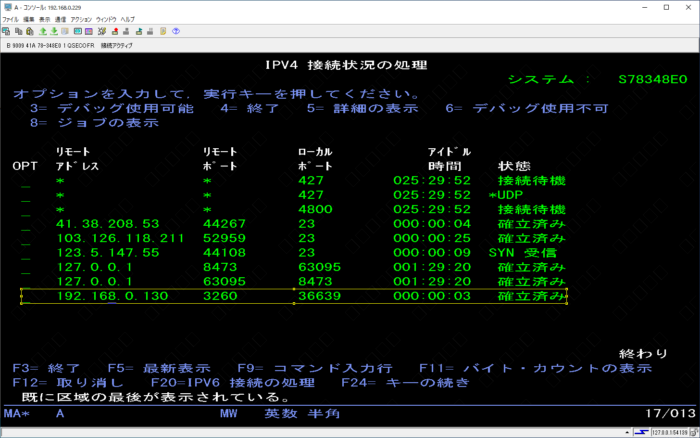Click remote address 123.5.147.55

(108, 253)
